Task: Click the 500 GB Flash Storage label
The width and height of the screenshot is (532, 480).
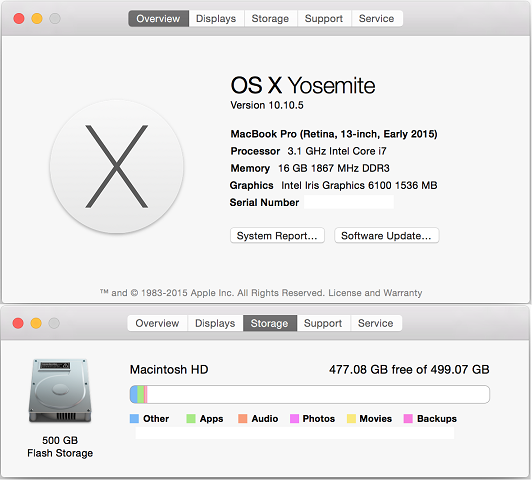Action: 60,446
